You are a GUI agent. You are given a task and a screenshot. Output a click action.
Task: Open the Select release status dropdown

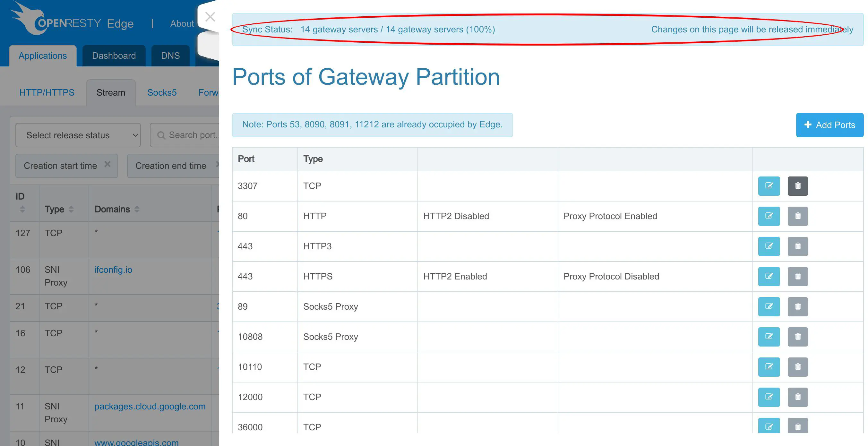78,135
